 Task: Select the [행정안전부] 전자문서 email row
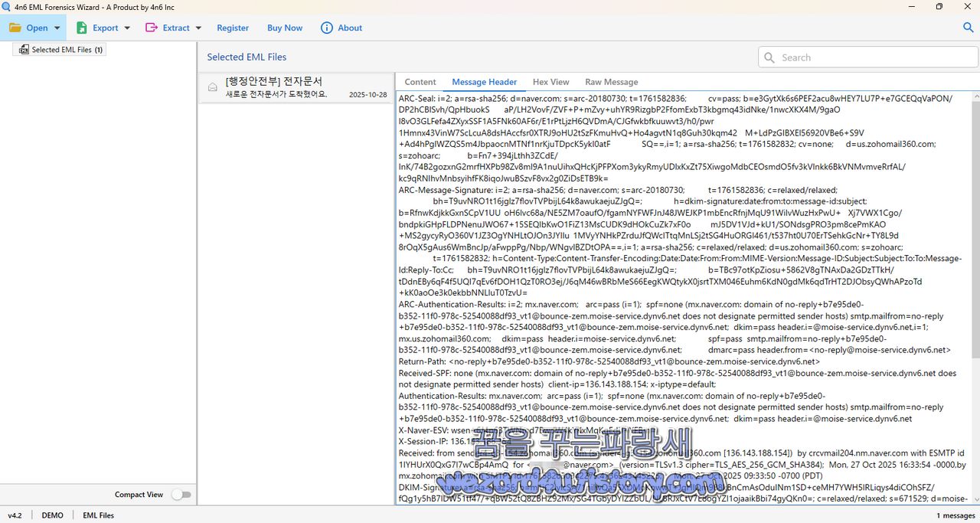(x=296, y=88)
